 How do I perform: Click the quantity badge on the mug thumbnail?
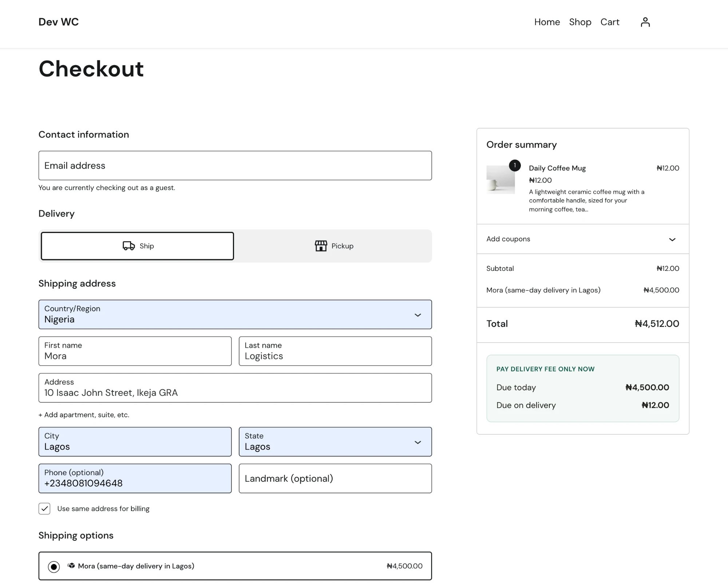pos(515,165)
